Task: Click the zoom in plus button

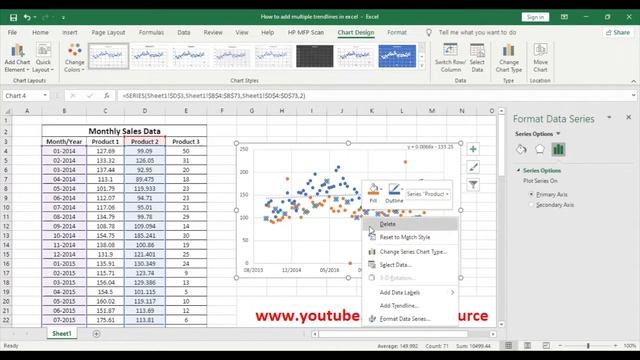Action: (616, 346)
